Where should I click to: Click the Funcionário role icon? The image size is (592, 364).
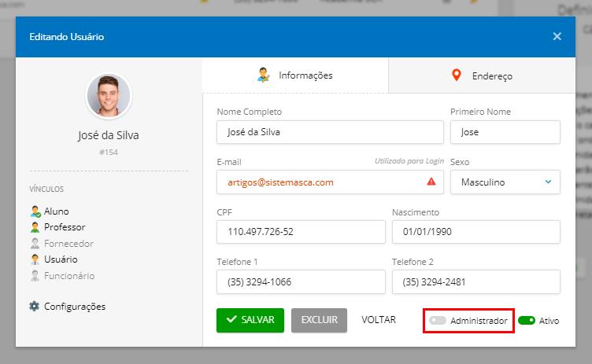click(35, 276)
